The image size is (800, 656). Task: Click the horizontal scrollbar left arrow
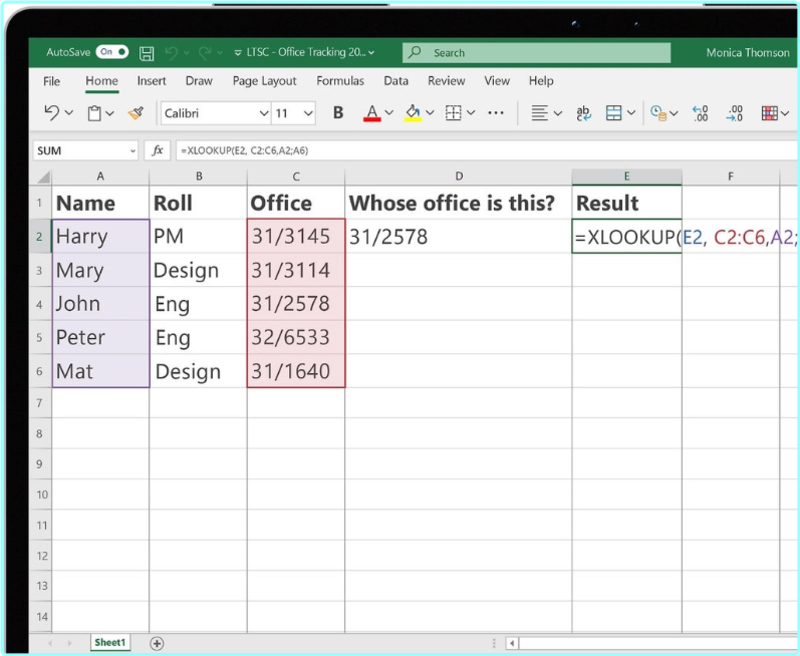coord(512,643)
